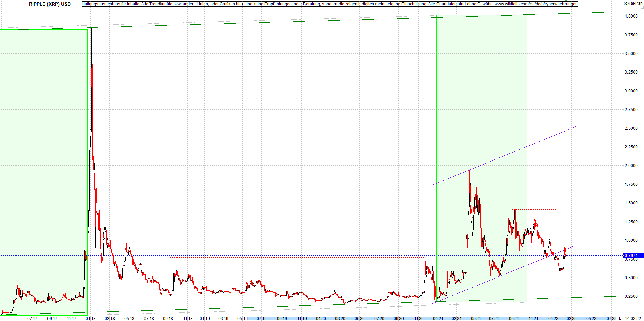Click the 1.2500 price axis label

point(631,222)
